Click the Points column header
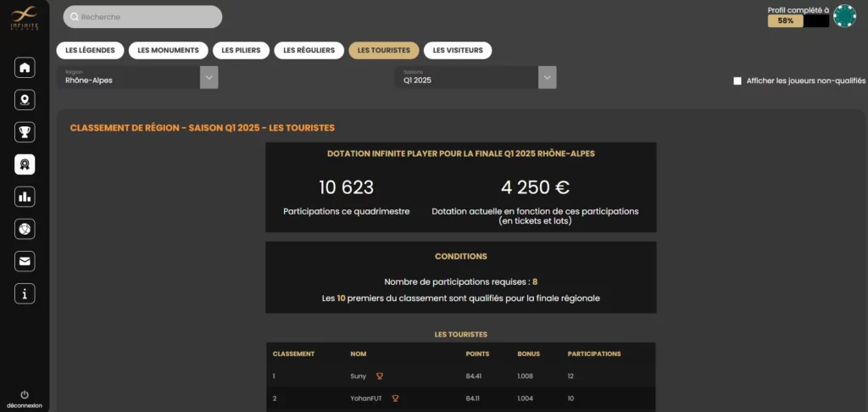868x412 pixels. (477, 354)
